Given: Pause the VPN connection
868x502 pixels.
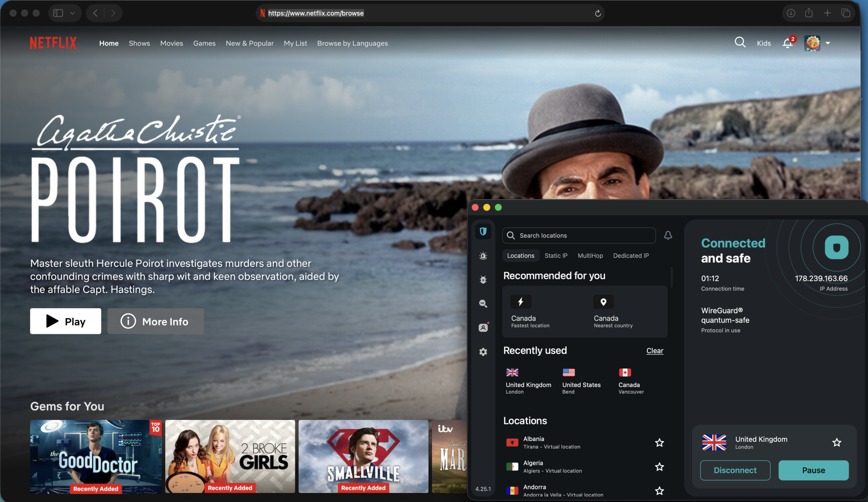Looking at the screenshot, I should click(x=813, y=470).
